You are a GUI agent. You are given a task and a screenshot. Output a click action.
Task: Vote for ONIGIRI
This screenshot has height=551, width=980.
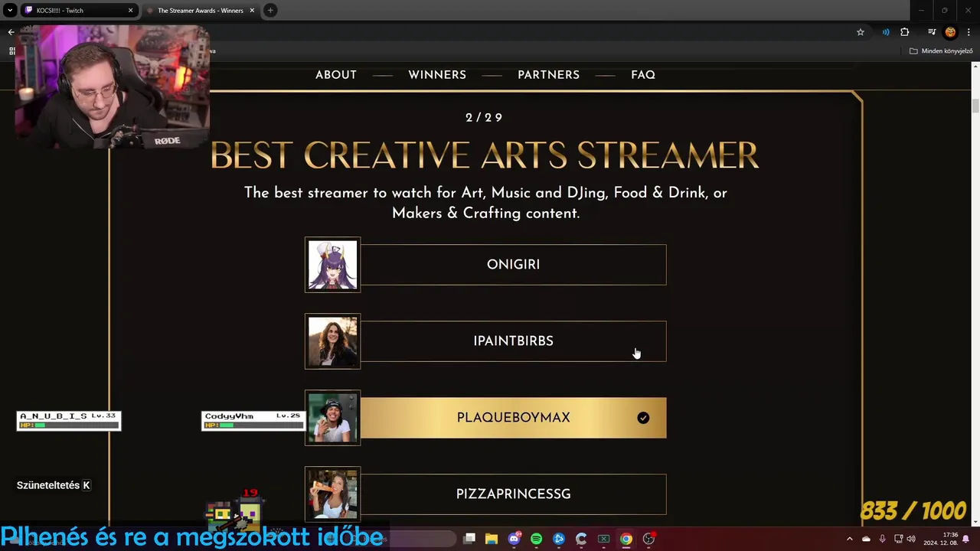[x=513, y=265]
